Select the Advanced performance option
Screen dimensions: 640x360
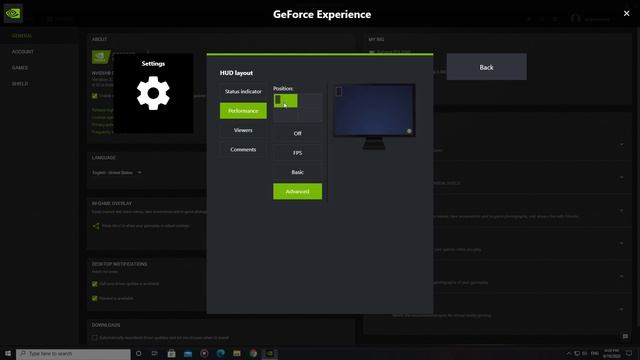tap(298, 191)
